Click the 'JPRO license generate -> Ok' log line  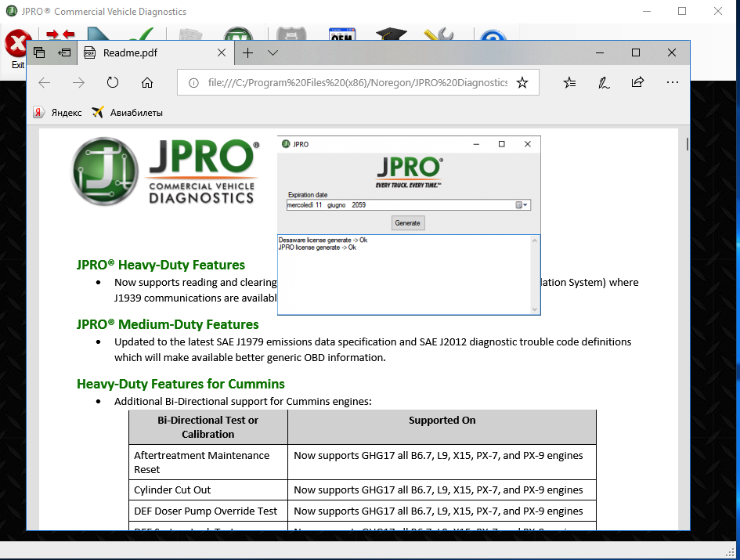click(317, 247)
